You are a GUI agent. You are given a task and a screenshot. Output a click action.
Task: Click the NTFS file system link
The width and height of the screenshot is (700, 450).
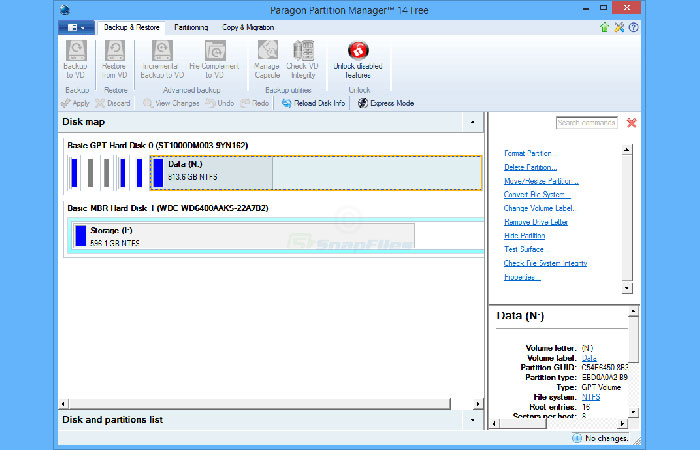tap(591, 397)
